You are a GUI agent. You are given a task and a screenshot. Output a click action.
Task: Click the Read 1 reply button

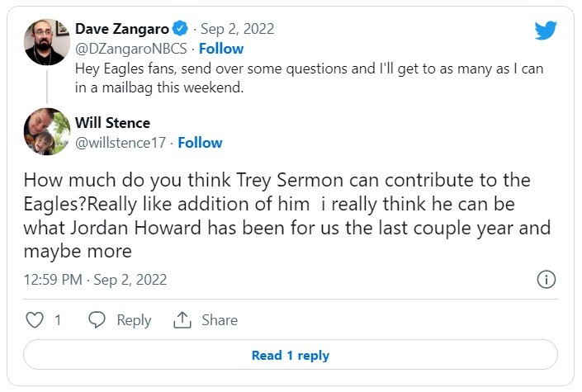point(291,356)
